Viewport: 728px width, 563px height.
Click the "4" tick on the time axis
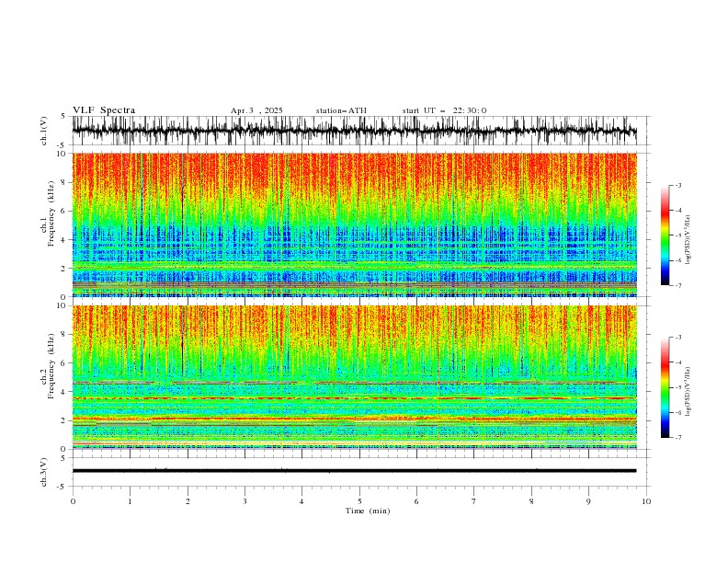[301, 501]
